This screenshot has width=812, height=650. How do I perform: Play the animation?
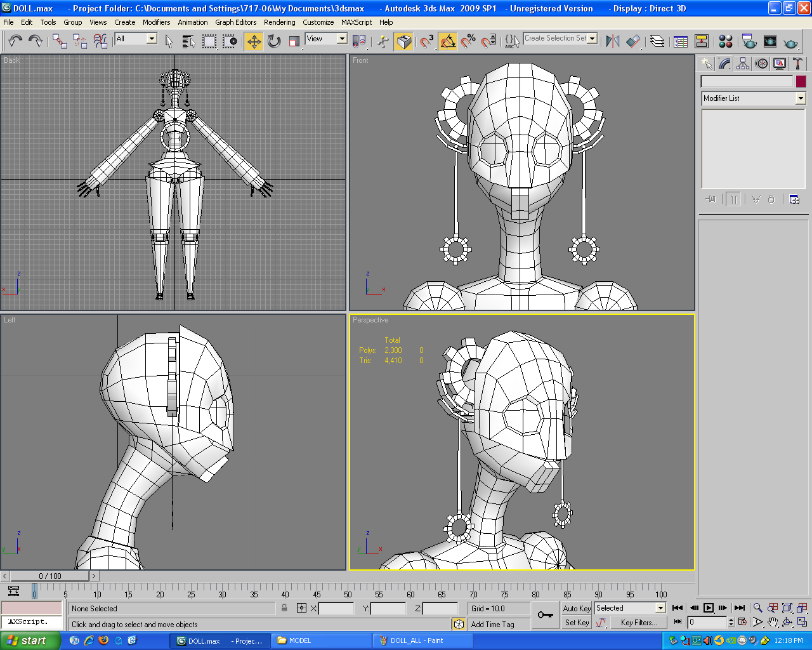point(709,608)
